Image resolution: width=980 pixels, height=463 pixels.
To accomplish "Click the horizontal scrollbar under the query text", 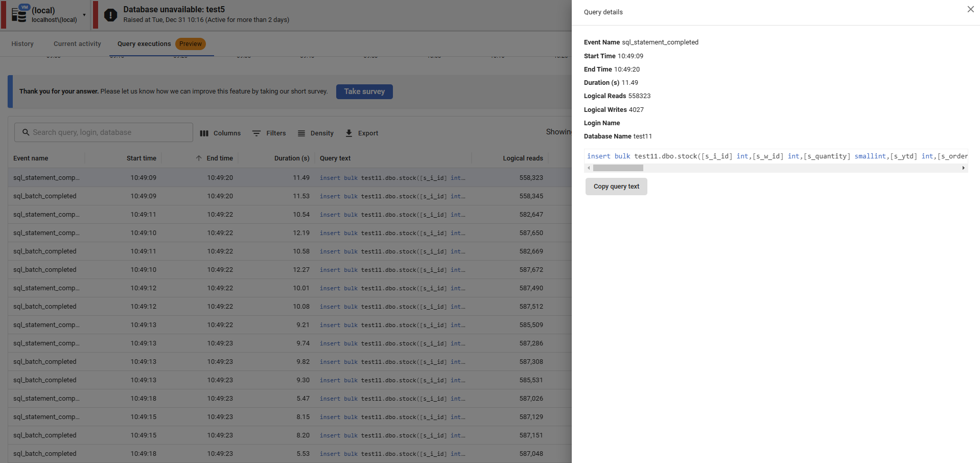I will point(618,168).
